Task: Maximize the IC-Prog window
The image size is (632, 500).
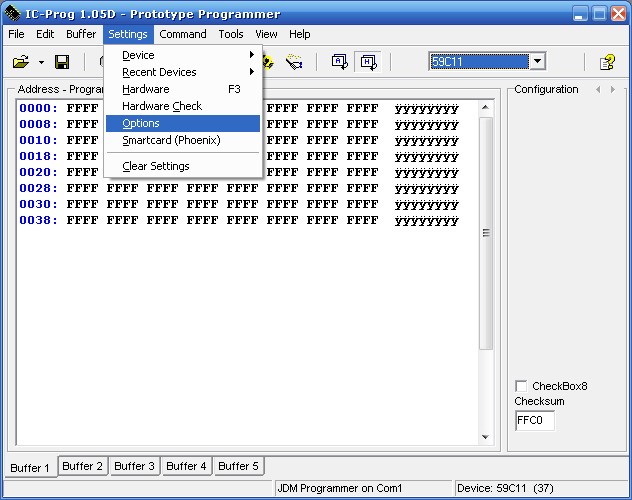Action: pyautogui.click(x=599, y=14)
